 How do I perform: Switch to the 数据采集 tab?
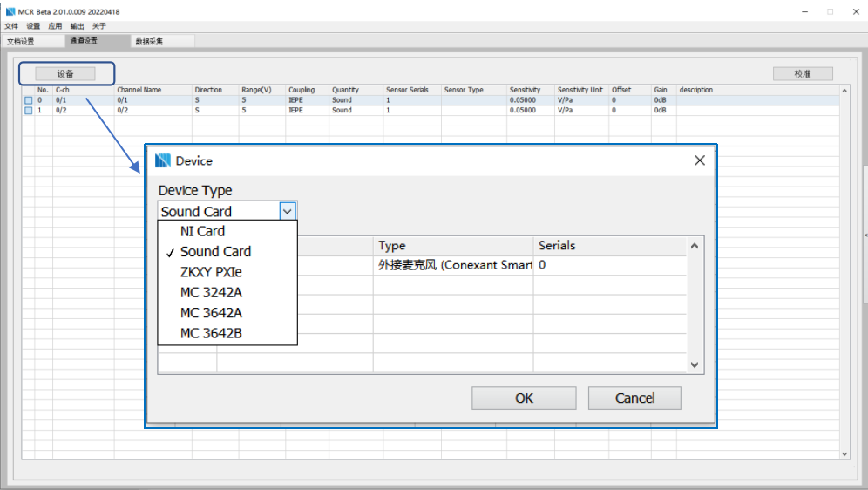(148, 41)
